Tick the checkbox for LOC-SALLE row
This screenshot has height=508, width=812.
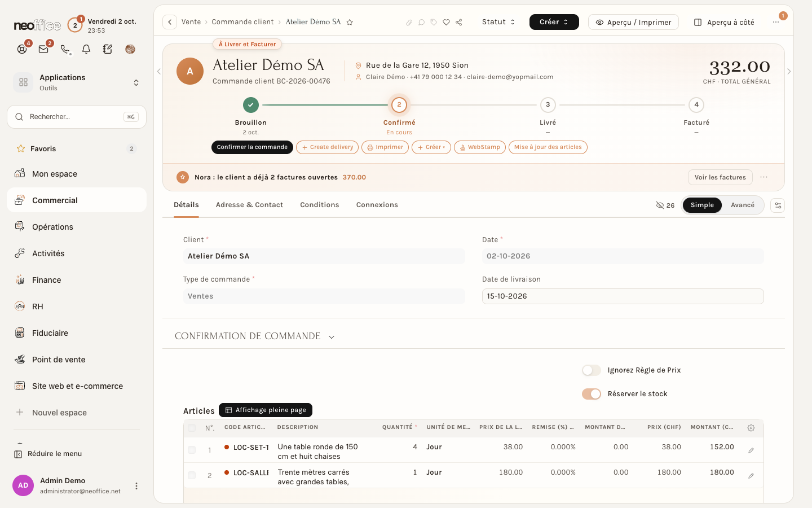tap(192, 475)
